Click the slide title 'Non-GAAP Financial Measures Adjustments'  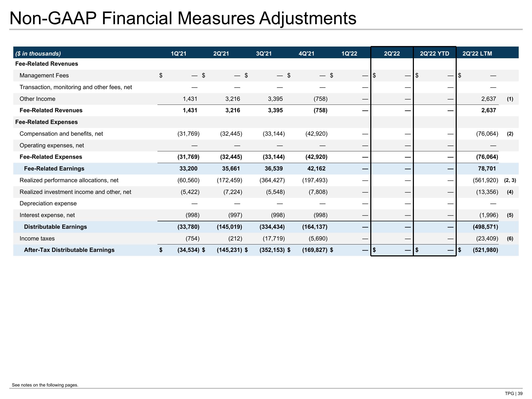[x=183, y=18]
